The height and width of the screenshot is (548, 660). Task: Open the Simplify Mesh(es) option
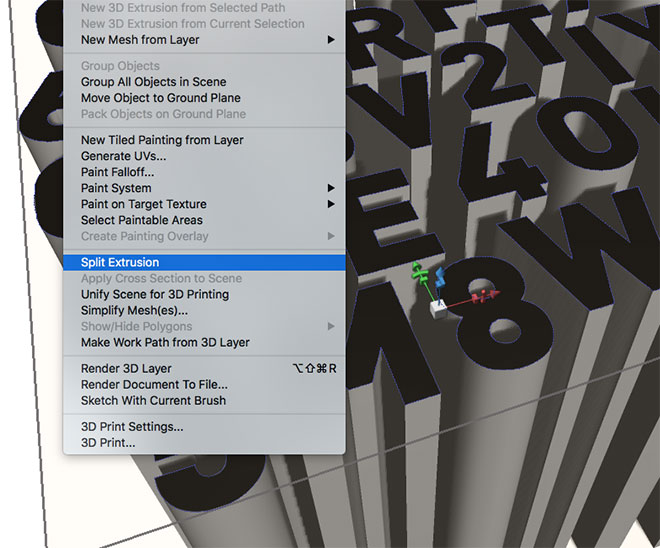[x=134, y=310]
